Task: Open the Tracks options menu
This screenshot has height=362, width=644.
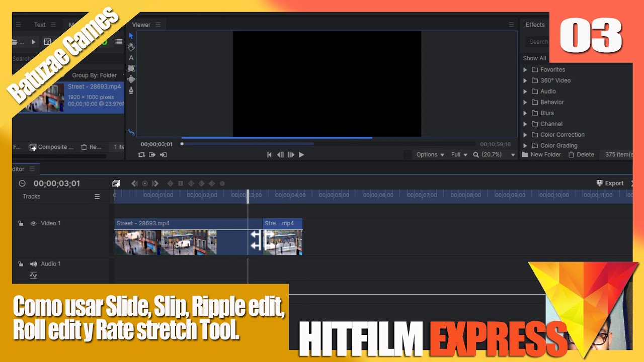Action: click(x=97, y=197)
